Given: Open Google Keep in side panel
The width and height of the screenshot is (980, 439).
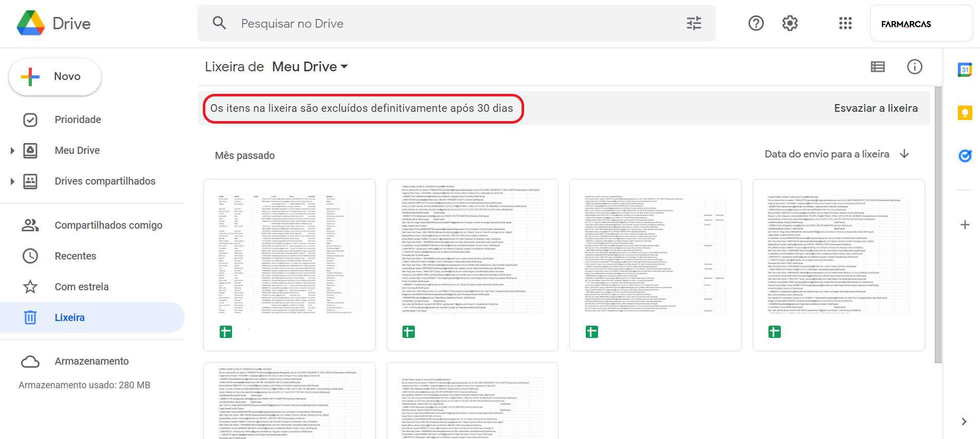Looking at the screenshot, I should [965, 113].
